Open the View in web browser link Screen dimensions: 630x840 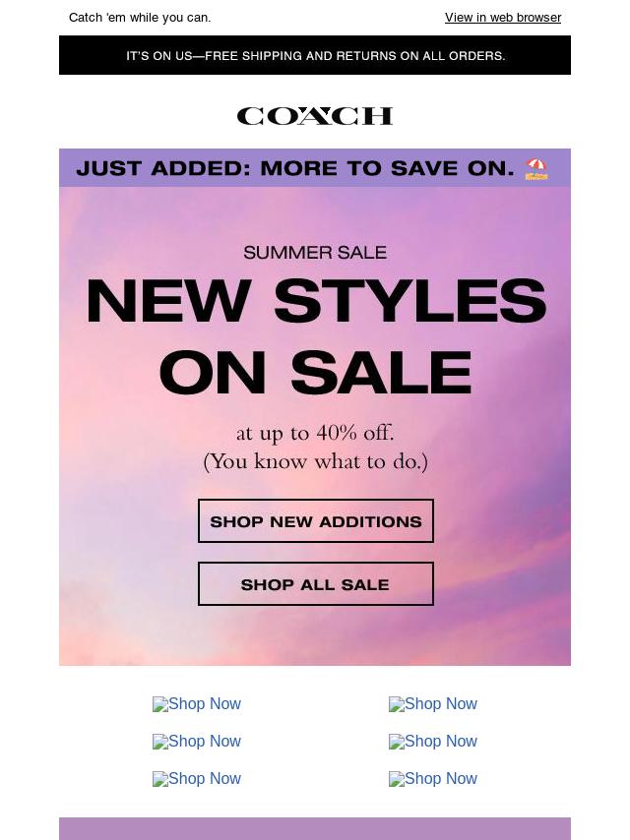coord(502,17)
